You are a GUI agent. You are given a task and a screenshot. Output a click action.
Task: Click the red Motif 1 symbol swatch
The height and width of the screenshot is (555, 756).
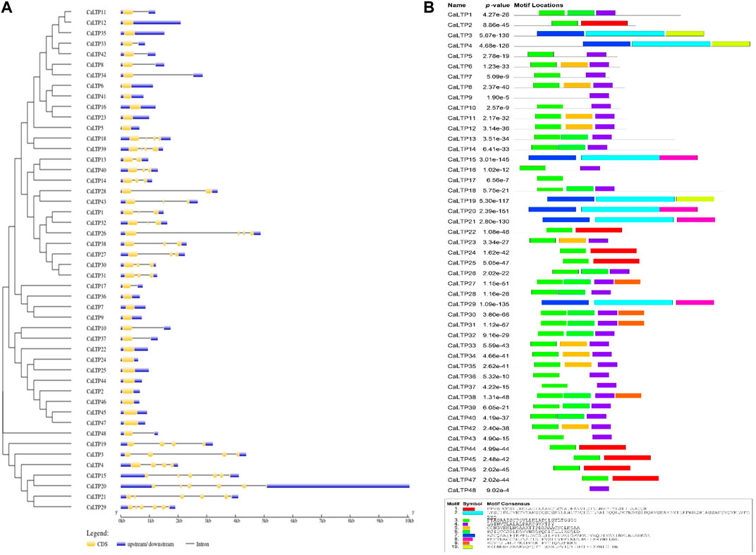click(x=469, y=508)
